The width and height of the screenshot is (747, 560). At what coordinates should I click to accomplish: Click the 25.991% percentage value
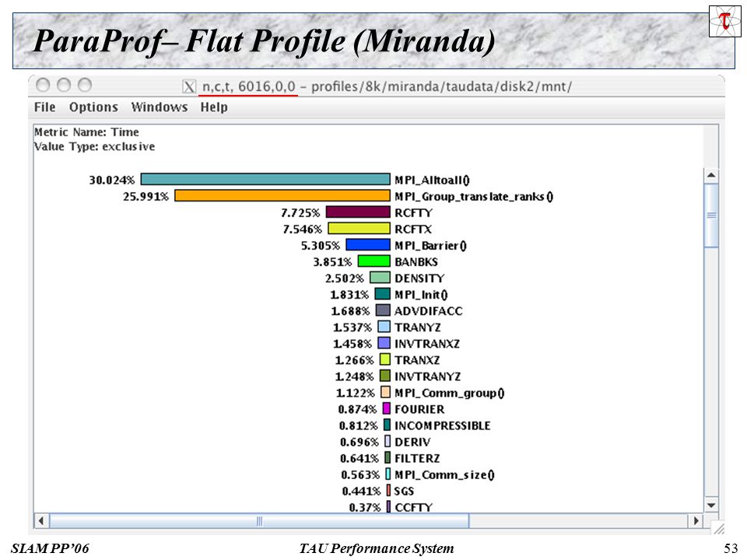[x=146, y=196]
